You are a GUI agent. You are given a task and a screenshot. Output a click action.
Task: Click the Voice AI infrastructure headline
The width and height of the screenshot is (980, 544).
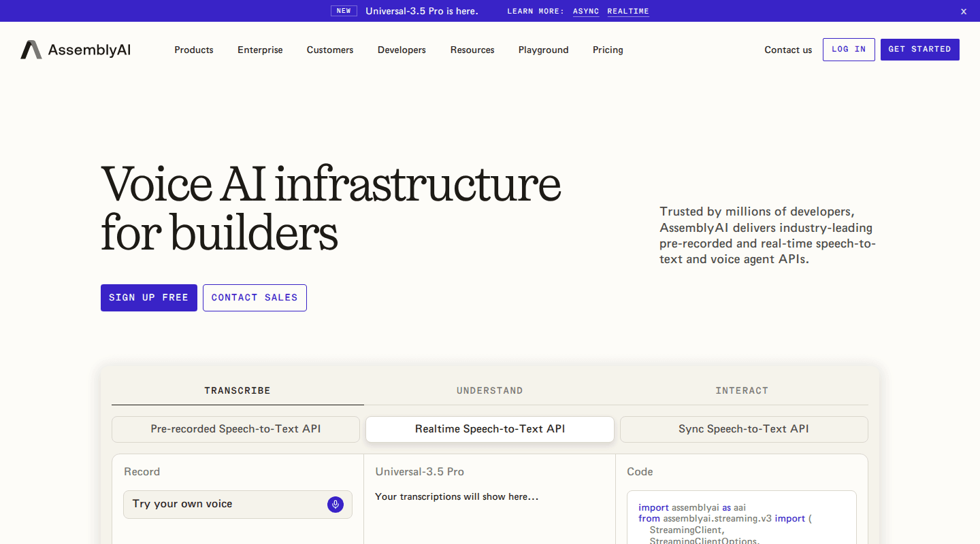coord(331,208)
